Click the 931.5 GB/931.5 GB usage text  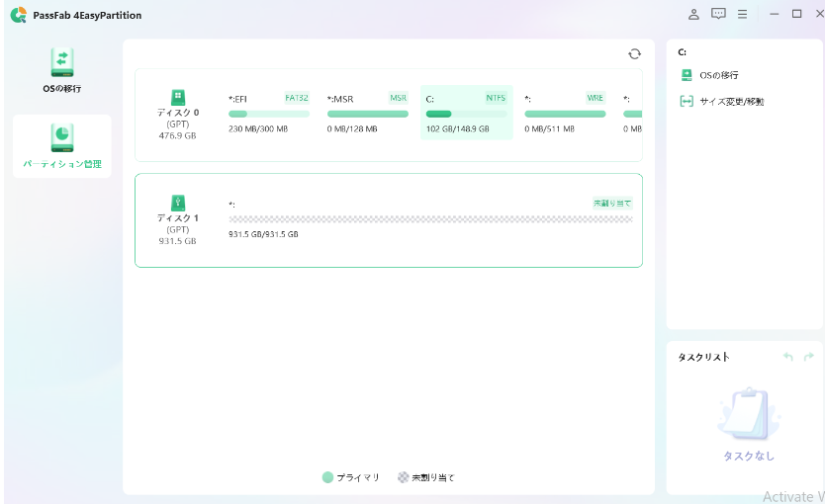(263, 234)
